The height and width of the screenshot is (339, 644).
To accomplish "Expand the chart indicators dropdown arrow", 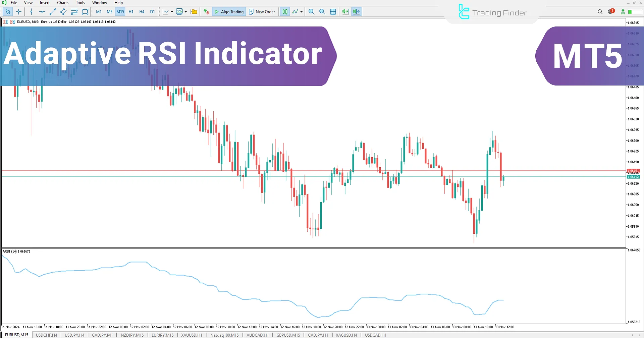I will click(x=301, y=12).
